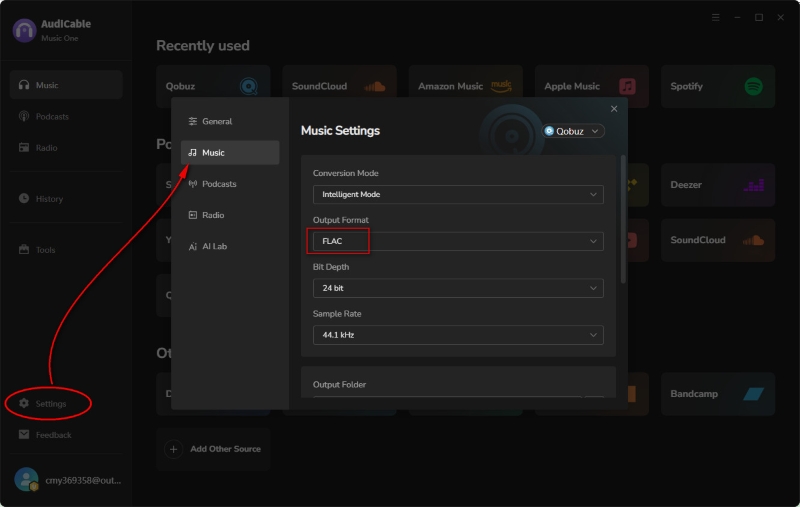Click the Music headphones sidebar icon
This screenshot has height=507, width=800.
click(24, 85)
